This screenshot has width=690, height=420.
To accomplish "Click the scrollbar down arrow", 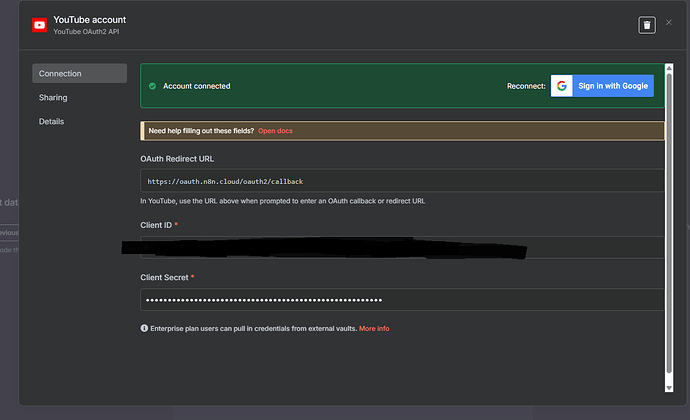I will (669, 388).
